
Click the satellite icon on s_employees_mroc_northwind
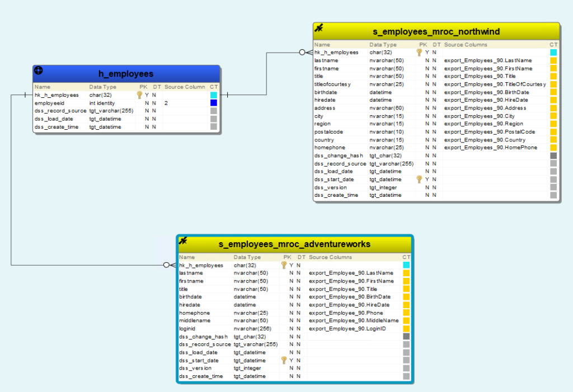318,28
